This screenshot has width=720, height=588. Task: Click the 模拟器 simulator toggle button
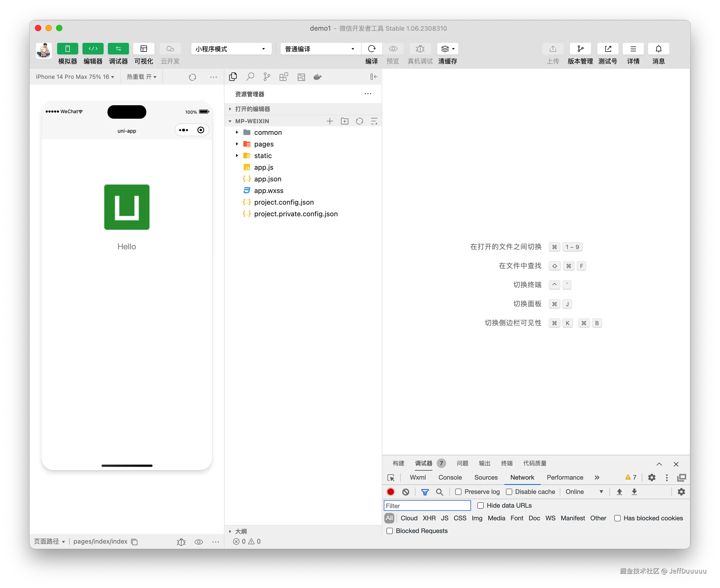[x=67, y=49]
